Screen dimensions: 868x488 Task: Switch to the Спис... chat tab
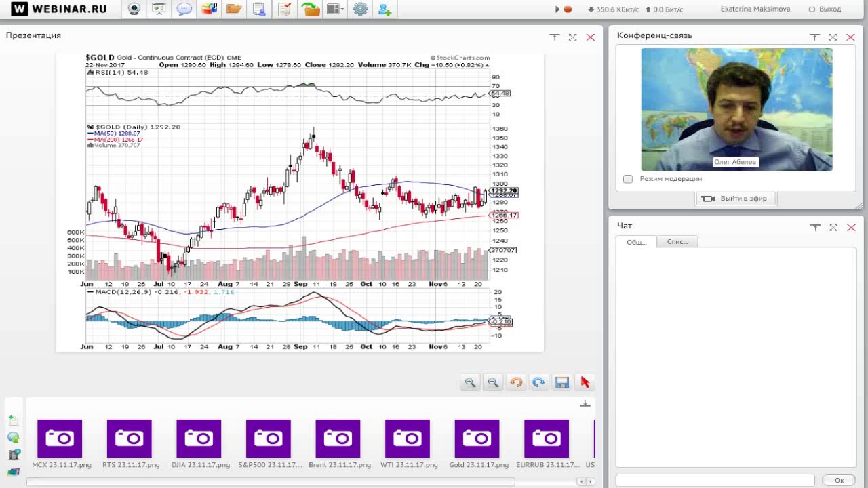pyautogui.click(x=677, y=242)
